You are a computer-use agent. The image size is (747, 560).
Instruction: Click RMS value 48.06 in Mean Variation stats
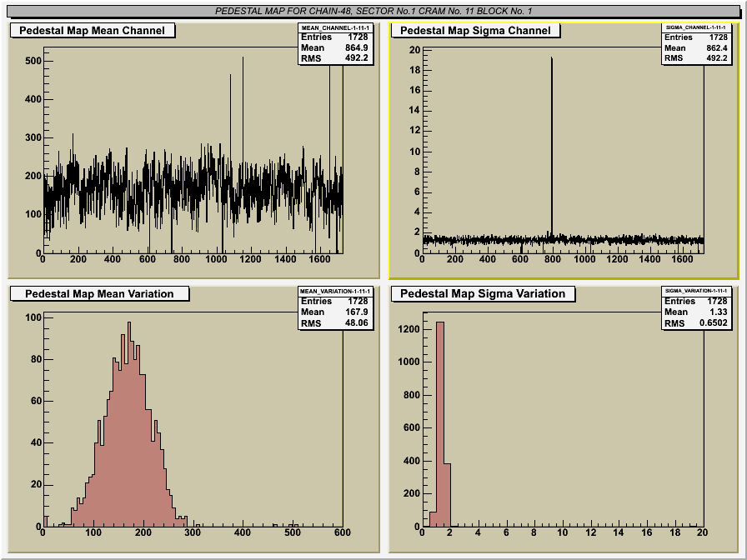click(356, 322)
